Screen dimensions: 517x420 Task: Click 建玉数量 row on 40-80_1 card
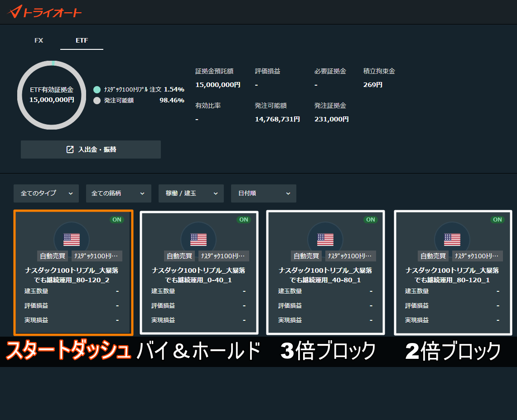tap(325, 291)
